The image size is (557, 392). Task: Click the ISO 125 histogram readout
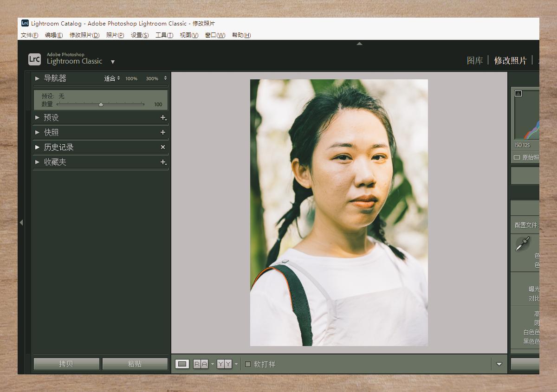pos(522,145)
